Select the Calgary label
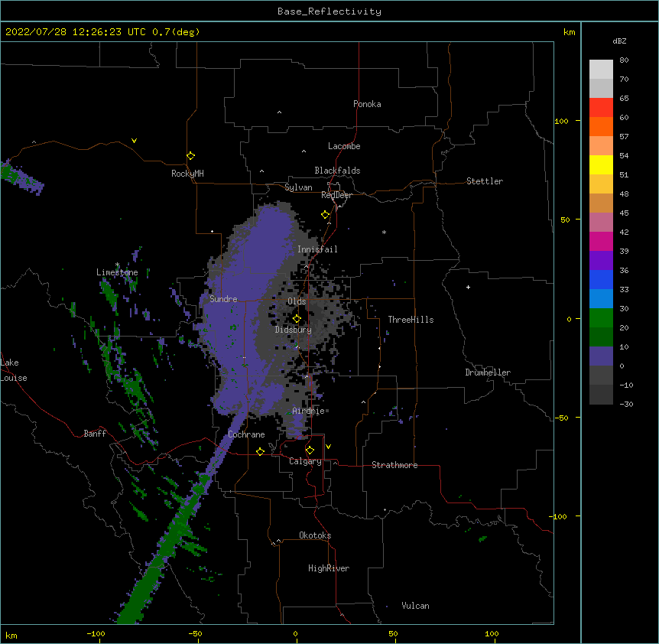 (x=305, y=461)
